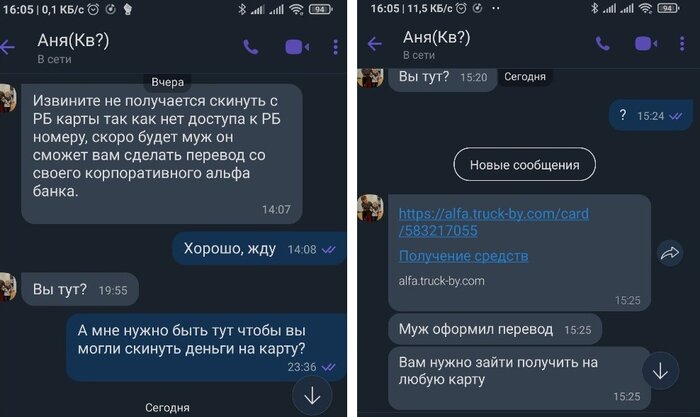700x417 pixels.
Task: Jump to latest messages in right chat
Action: coord(660,371)
